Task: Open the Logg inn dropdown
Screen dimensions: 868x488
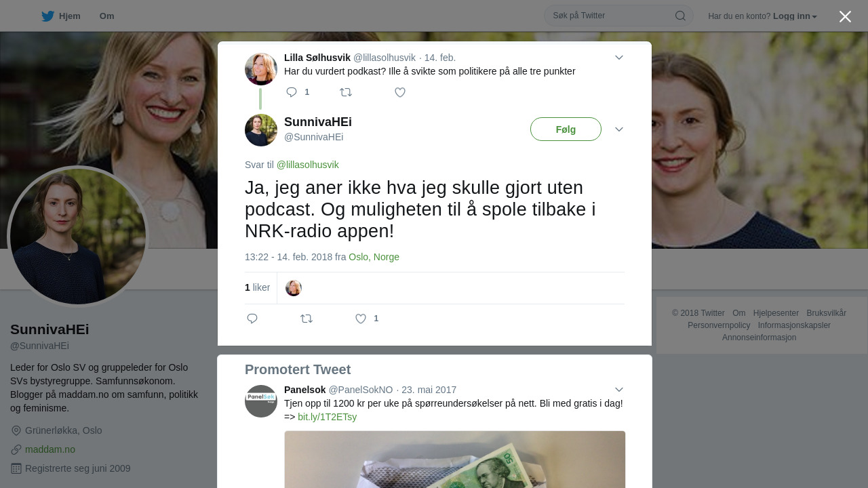Action: point(795,16)
